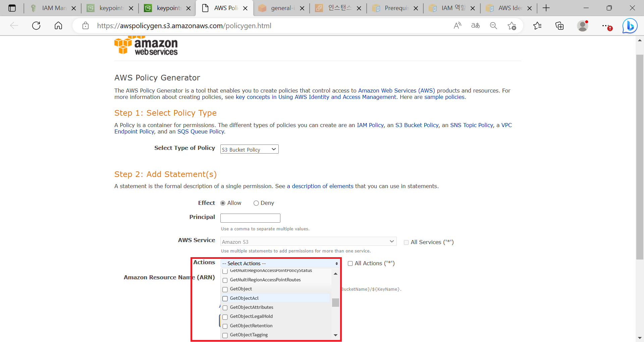The image size is (644, 342).
Task: Open the Amazon Web Services (AWS) link
Action: [x=396, y=91]
